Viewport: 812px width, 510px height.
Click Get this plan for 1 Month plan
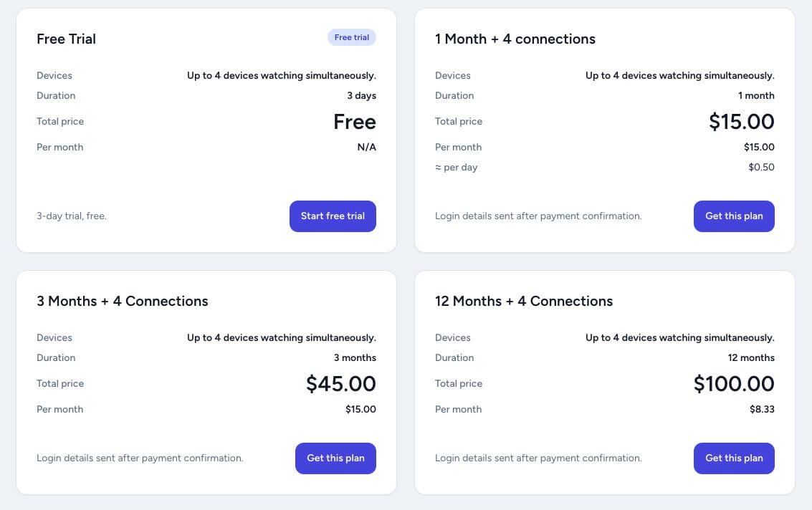(734, 216)
